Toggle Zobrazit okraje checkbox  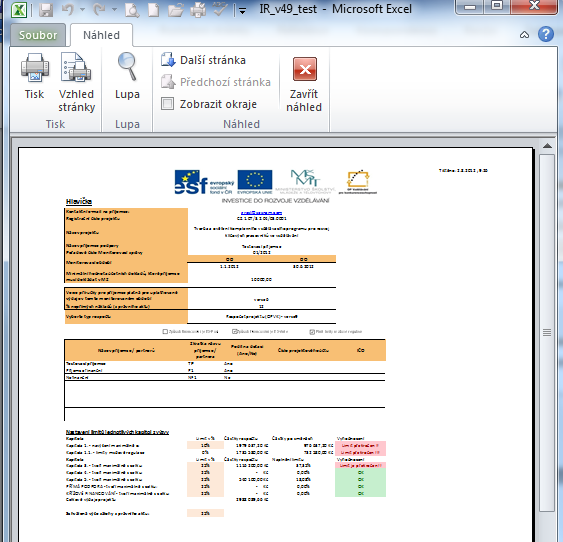[x=167, y=104]
